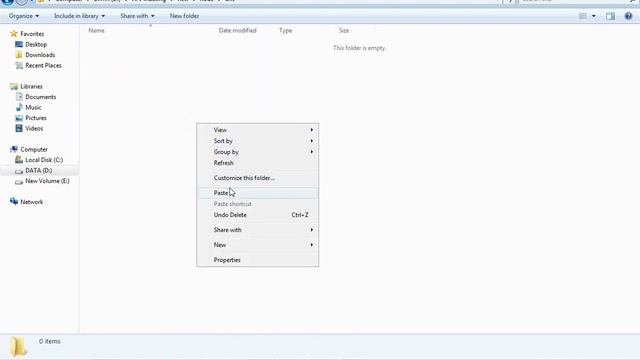Choose Refresh from the context menu
Screen dimensions: 640x360
pyautogui.click(x=258, y=163)
